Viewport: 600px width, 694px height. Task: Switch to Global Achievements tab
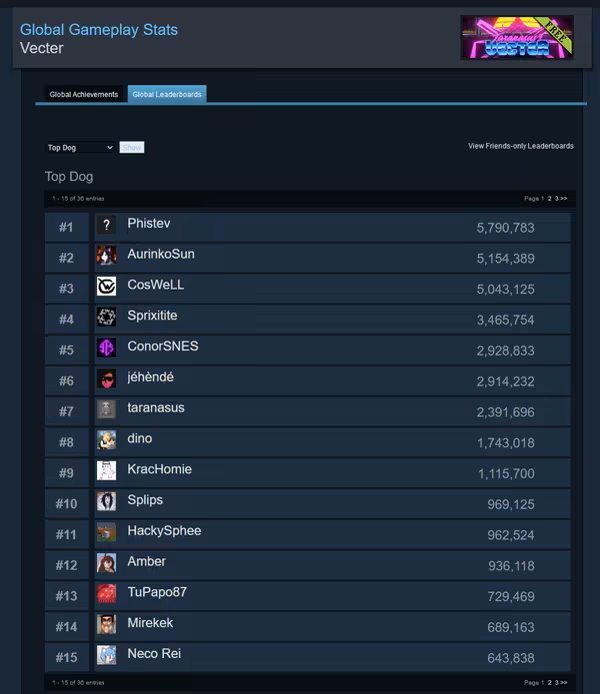tap(84, 94)
